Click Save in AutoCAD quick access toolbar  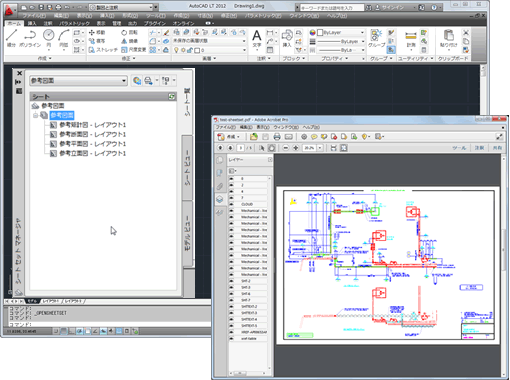point(41,7)
